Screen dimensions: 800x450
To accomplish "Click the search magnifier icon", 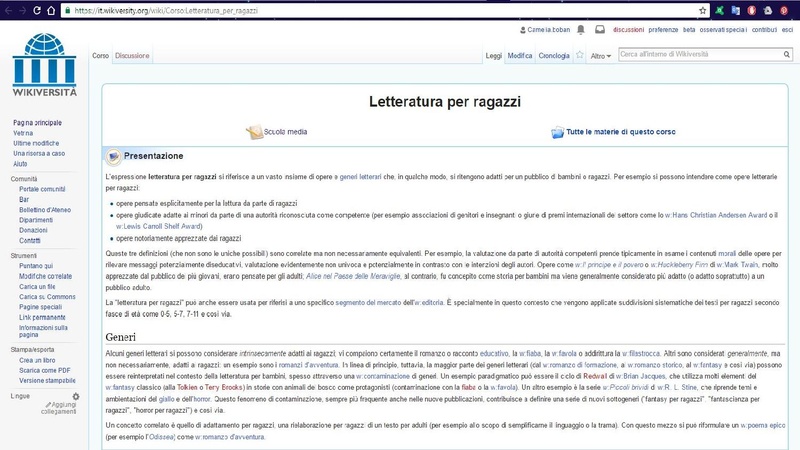I will [787, 54].
